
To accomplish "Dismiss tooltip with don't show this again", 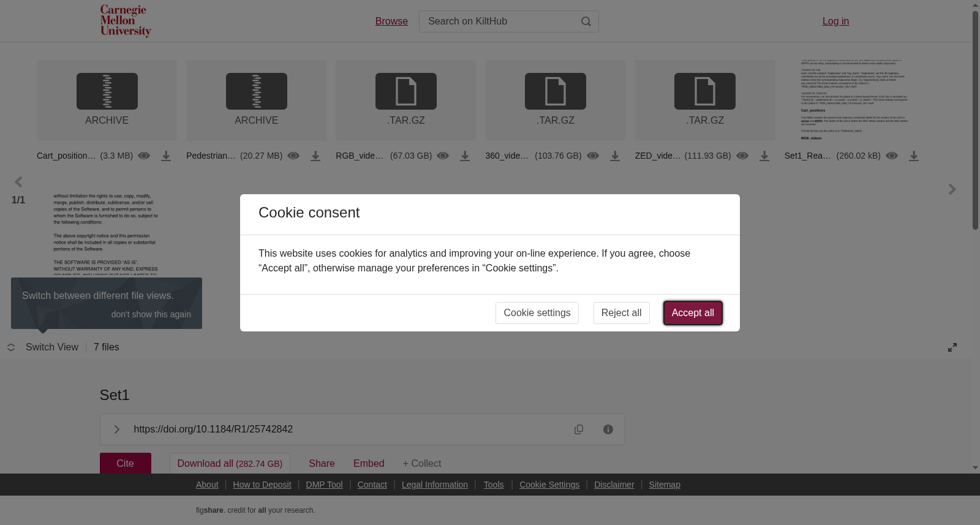I will pos(151,314).
